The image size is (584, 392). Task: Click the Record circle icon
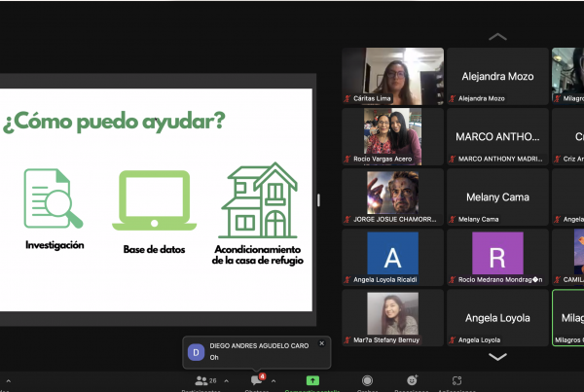(367, 380)
